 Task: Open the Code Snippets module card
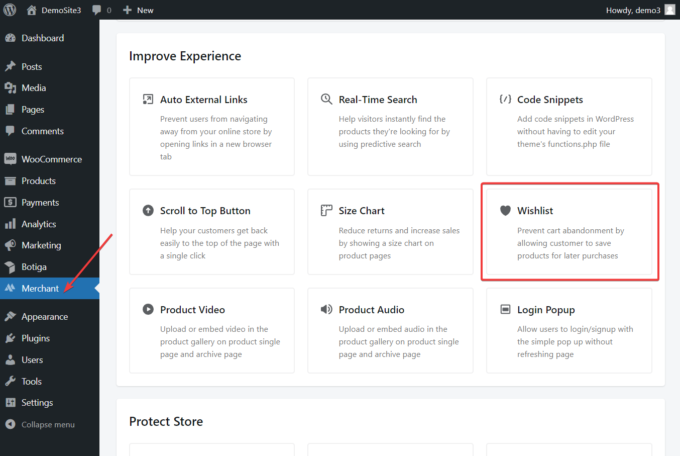tap(569, 127)
